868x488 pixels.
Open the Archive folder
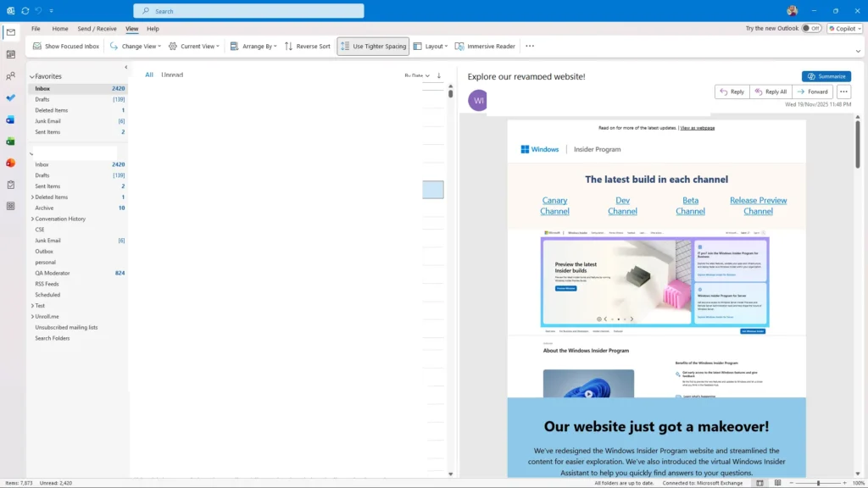[78, 208]
